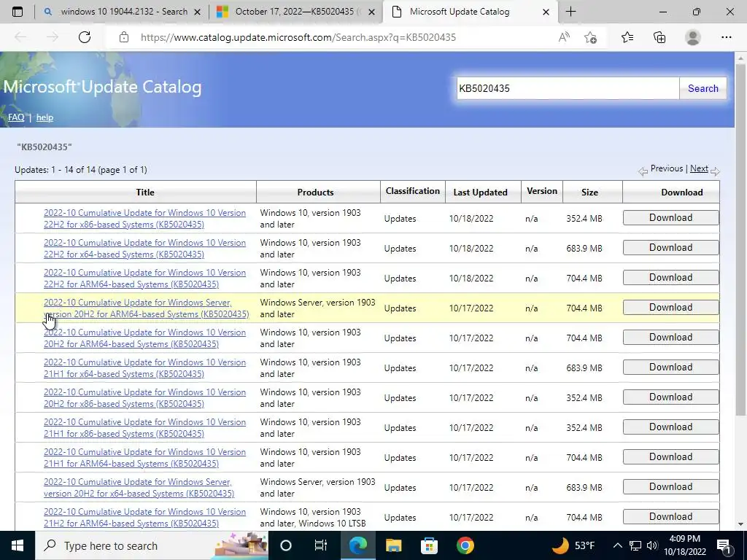Open a new tab with plus button
The width and height of the screenshot is (747, 560).
[x=570, y=12]
